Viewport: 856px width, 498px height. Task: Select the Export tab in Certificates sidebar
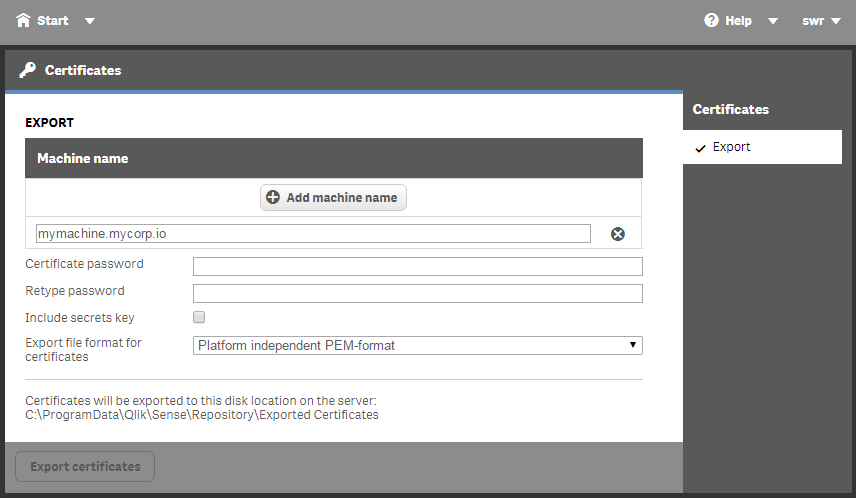pos(762,147)
